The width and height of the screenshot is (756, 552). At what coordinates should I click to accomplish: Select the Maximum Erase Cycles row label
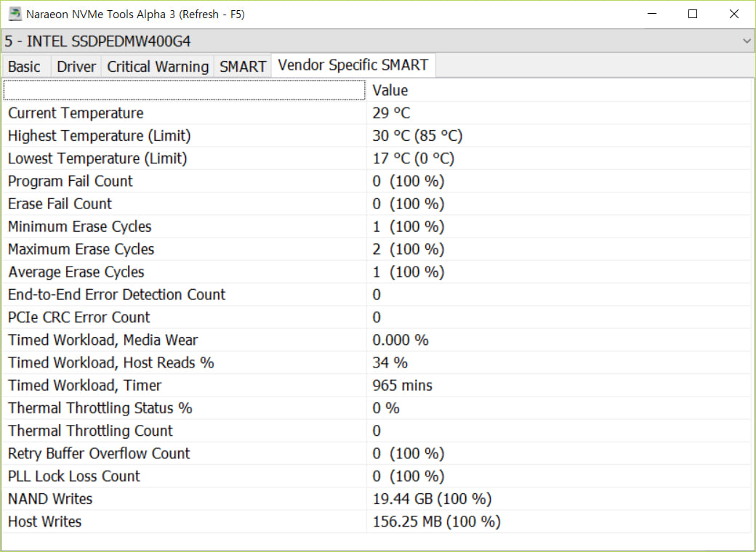(x=81, y=249)
